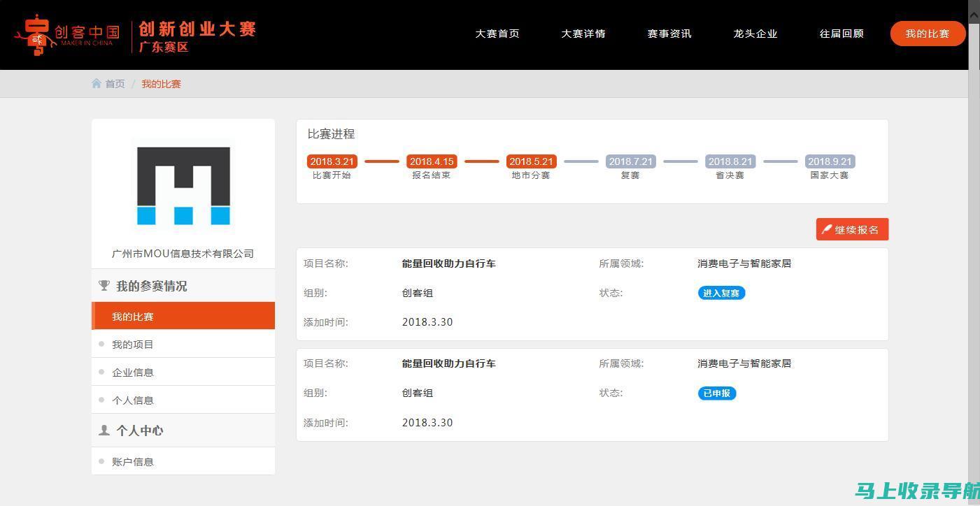Open 大赛详情 in the top navigation
The width and height of the screenshot is (980, 506).
click(583, 34)
